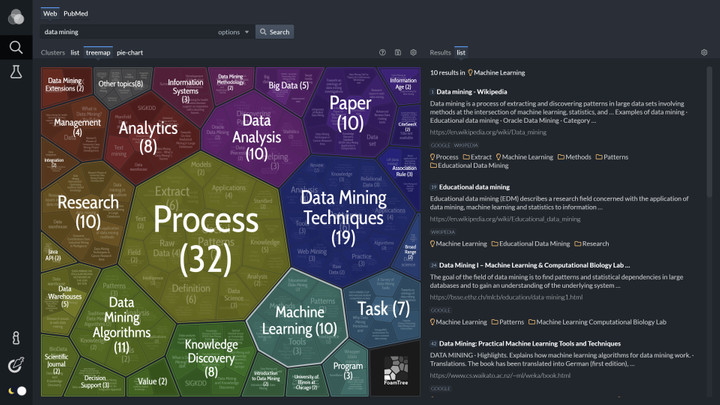Select the Knowledge Discovery (8) cluster
The width and height of the screenshot is (720, 405).
click(211, 358)
